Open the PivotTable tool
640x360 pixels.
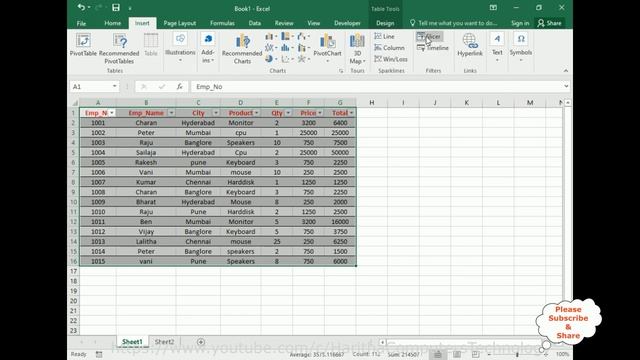tap(83, 45)
